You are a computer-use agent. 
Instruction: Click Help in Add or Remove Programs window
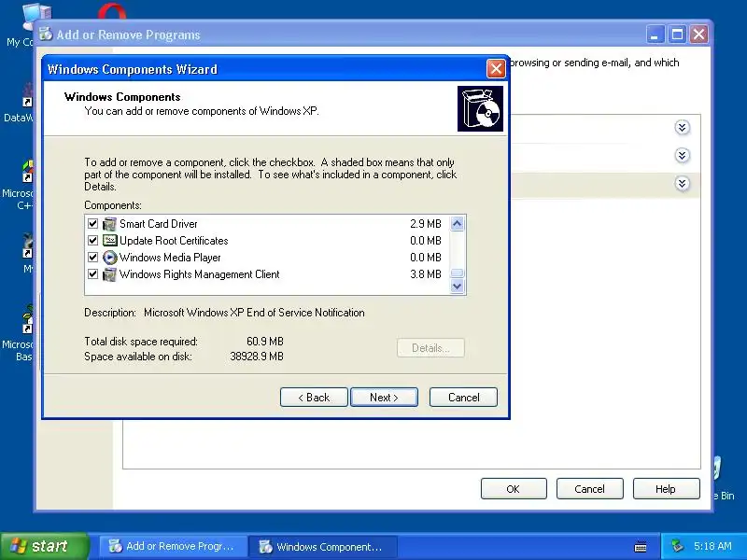[666, 489]
